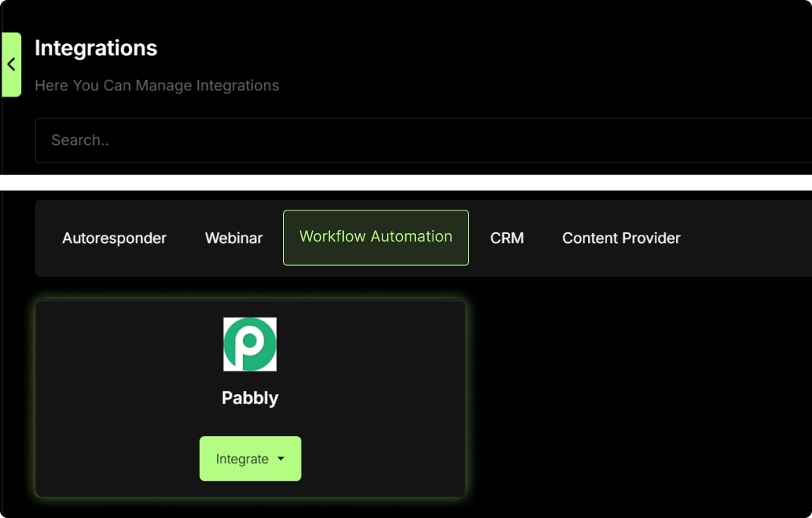
Task: Select the Workflow Automation tab
Action: 376,238
